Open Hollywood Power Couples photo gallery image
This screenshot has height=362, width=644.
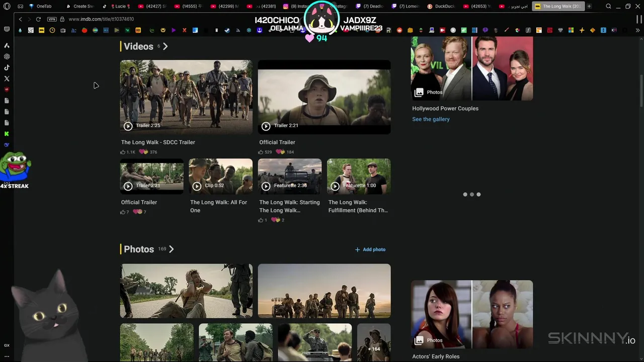[472, 68]
